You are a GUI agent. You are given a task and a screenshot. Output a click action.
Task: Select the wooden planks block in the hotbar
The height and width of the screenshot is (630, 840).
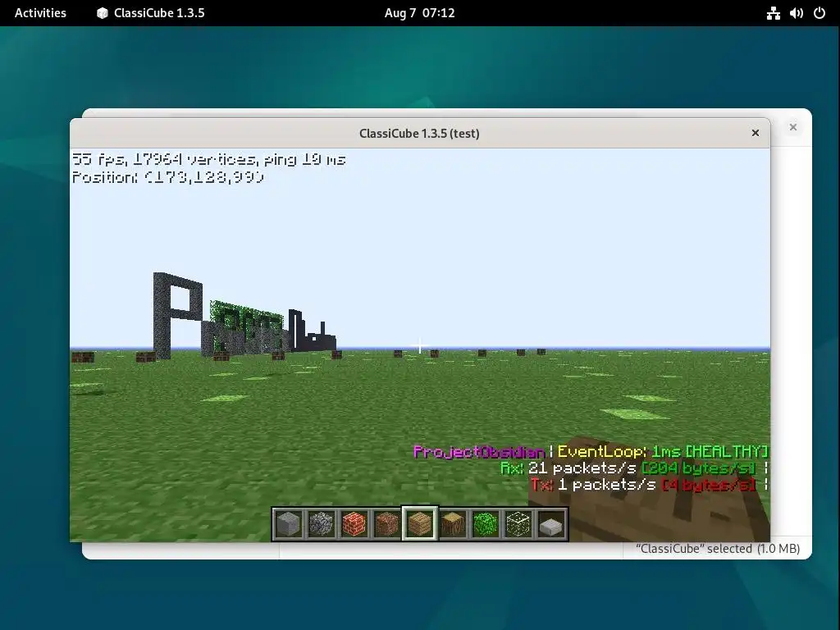pos(419,523)
